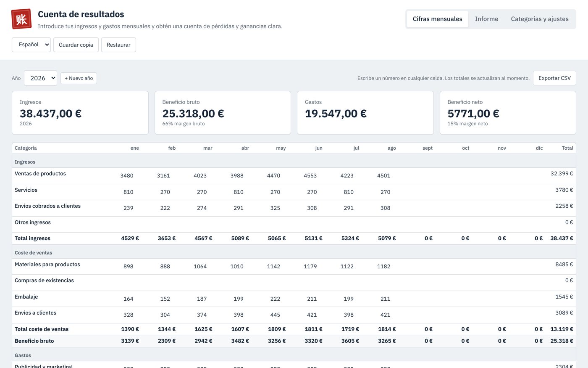Click the Cuenta de resultados title
Screen dimensions: 588x368
pyautogui.click(x=81, y=14)
